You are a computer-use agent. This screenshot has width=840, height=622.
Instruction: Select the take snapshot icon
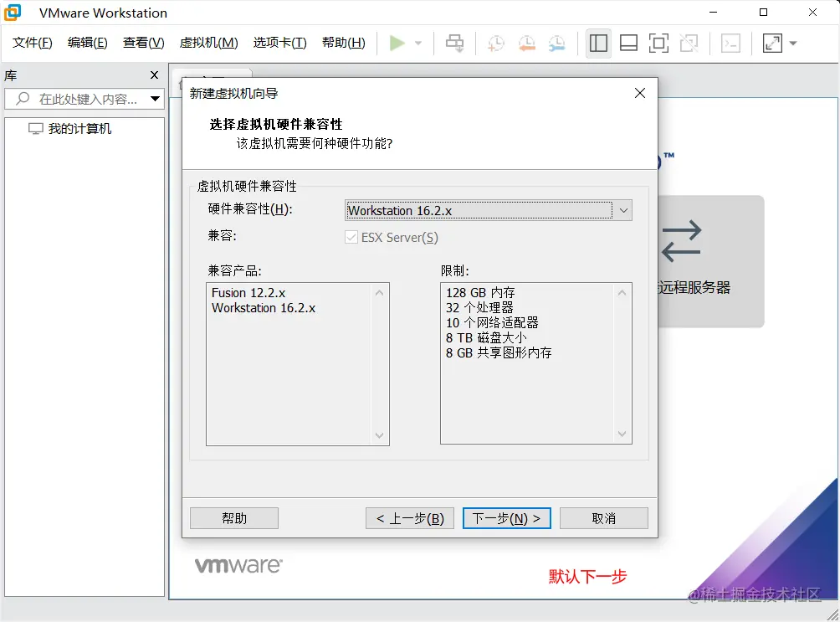495,43
